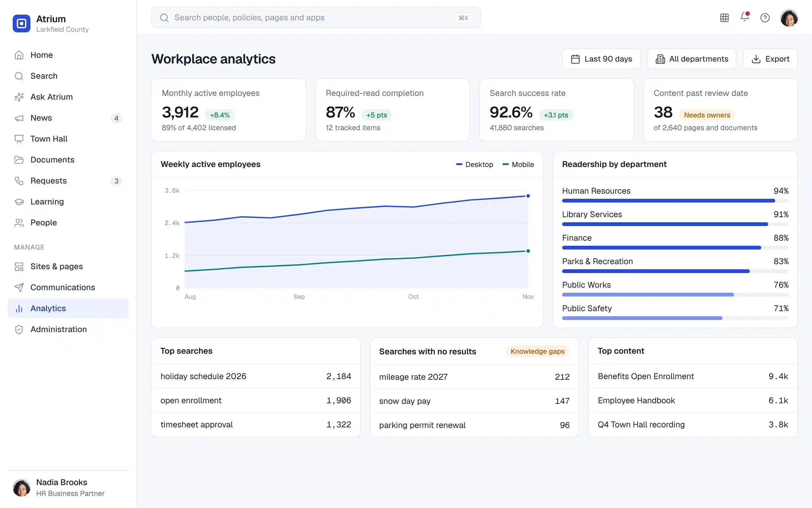This screenshot has width=812, height=508.
Task: Open the Administration menu item
Action: 68,329
